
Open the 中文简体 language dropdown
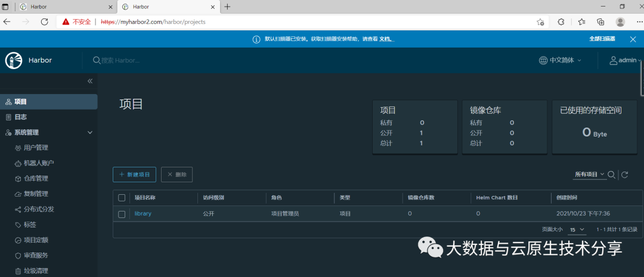click(560, 60)
